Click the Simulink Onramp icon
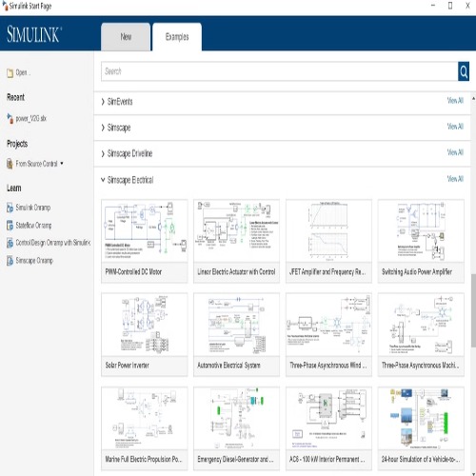The image size is (476, 476). (x=10, y=208)
